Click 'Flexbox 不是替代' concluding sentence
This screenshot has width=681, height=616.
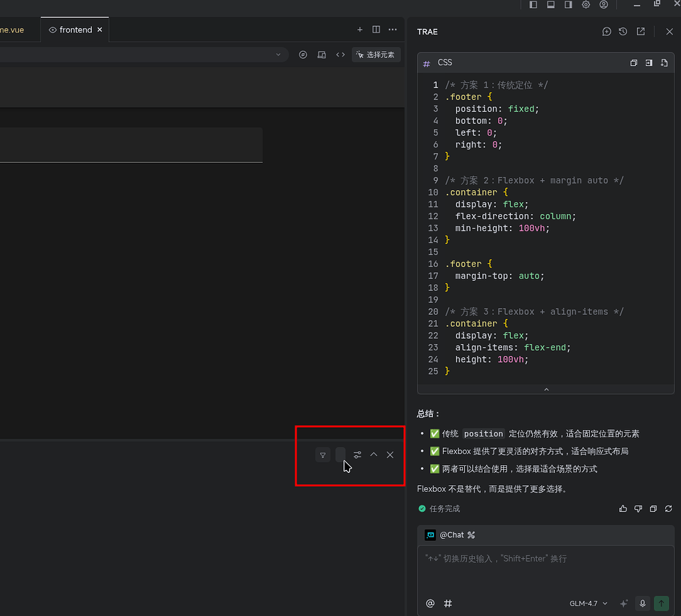(492, 489)
